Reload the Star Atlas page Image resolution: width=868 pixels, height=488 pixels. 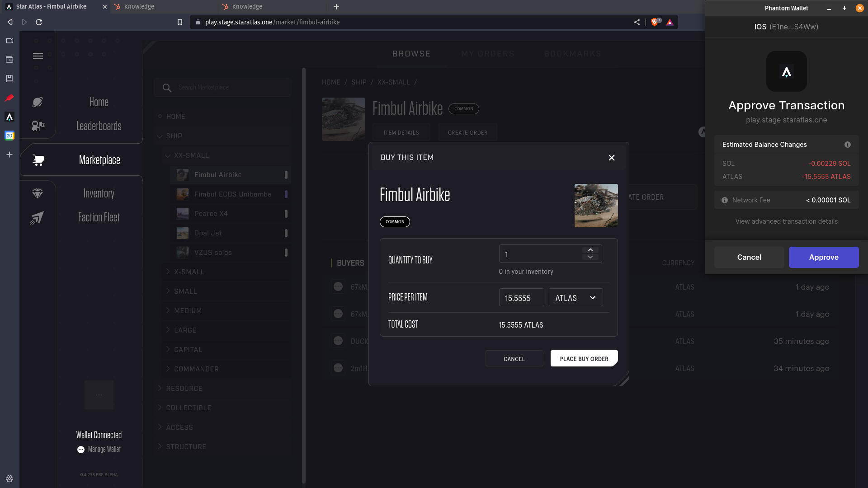point(39,22)
